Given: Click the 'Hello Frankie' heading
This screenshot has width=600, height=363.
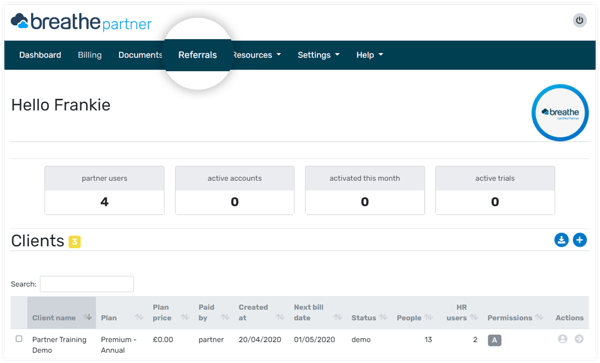Looking at the screenshot, I should [61, 105].
